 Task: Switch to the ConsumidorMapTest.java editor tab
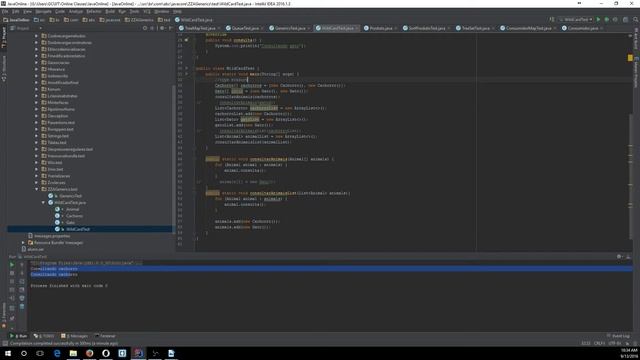point(528,28)
